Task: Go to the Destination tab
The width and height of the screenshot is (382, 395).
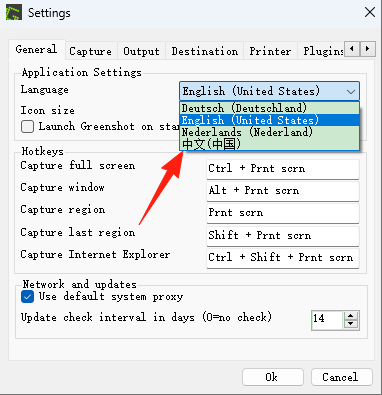Action: [x=205, y=51]
